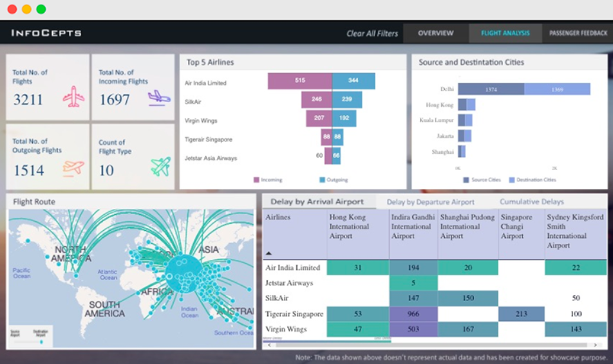The width and height of the screenshot is (613, 364).
Task: Click Count of Flight Type value 10
Action: coord(106,170)
